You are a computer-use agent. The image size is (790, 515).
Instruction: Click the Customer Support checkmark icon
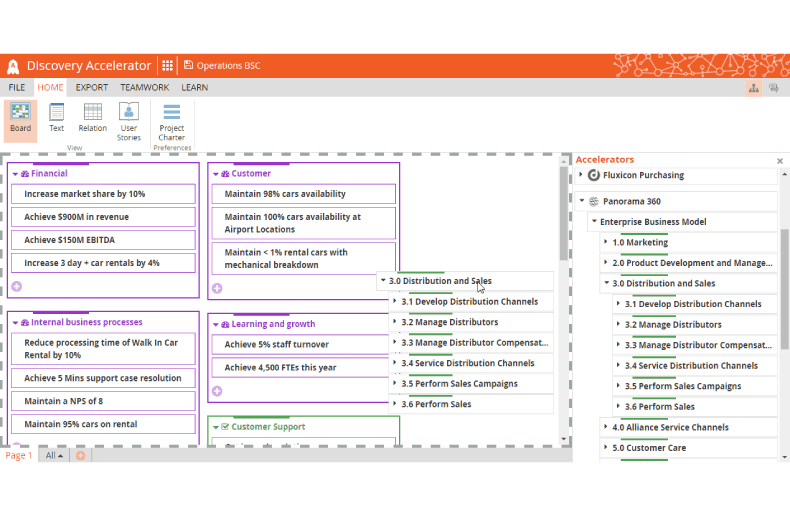(x=225, y=427)
